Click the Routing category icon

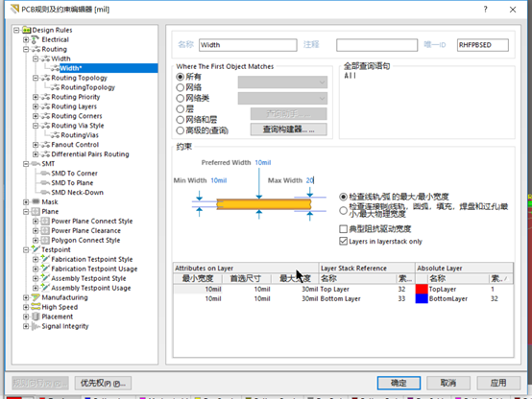[36, 49]
